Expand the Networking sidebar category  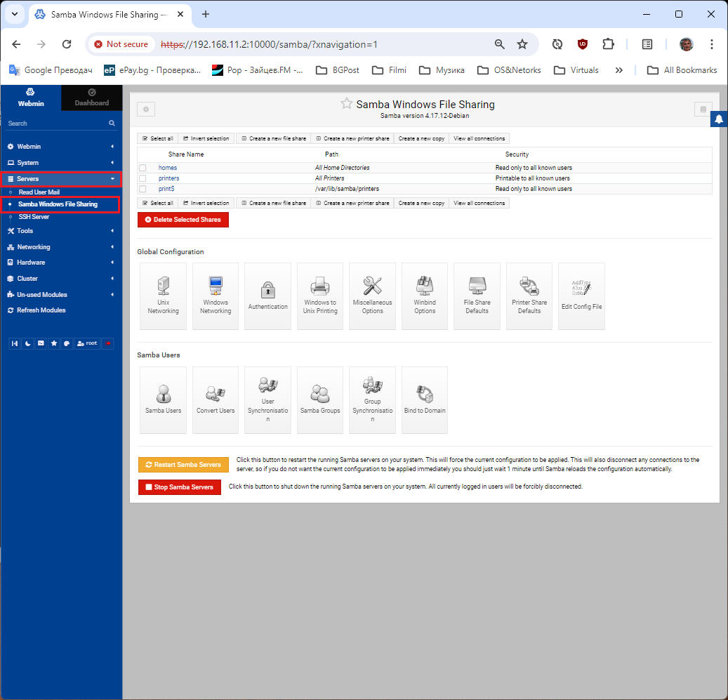[61, 247]
